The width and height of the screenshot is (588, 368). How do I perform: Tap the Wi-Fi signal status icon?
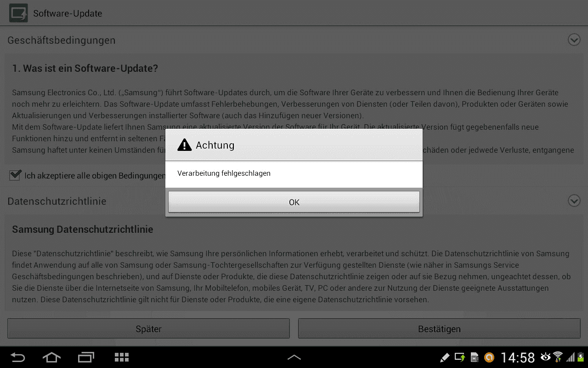pos(558,357)
